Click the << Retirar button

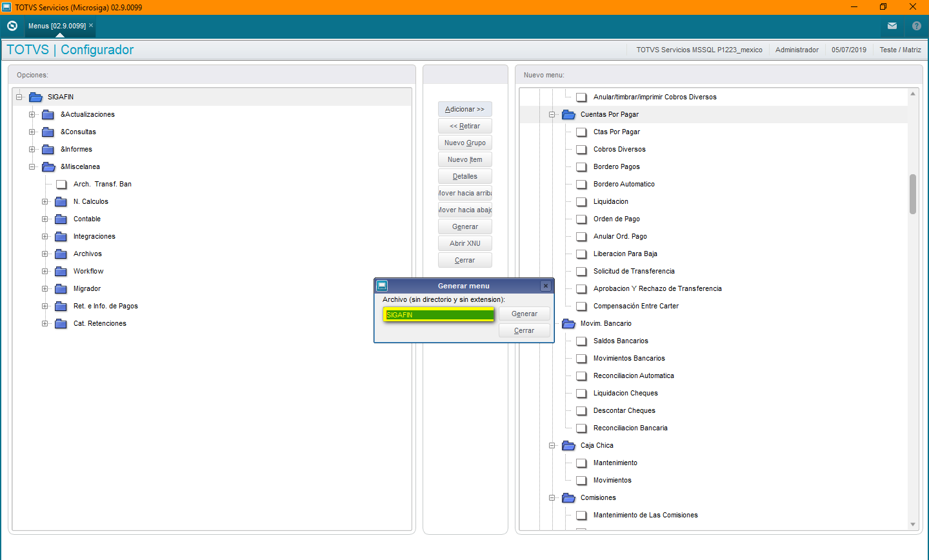(x=464, y=126)
